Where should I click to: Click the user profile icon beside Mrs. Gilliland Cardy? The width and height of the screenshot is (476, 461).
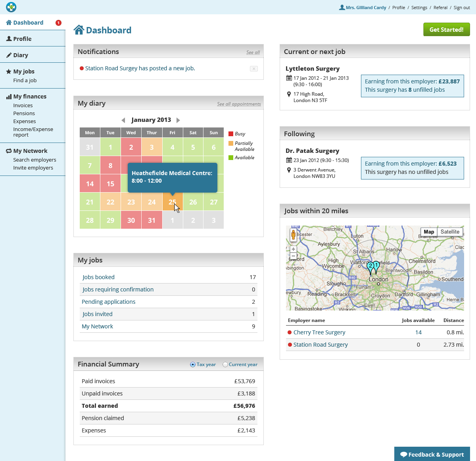click(x=342, y=7)
